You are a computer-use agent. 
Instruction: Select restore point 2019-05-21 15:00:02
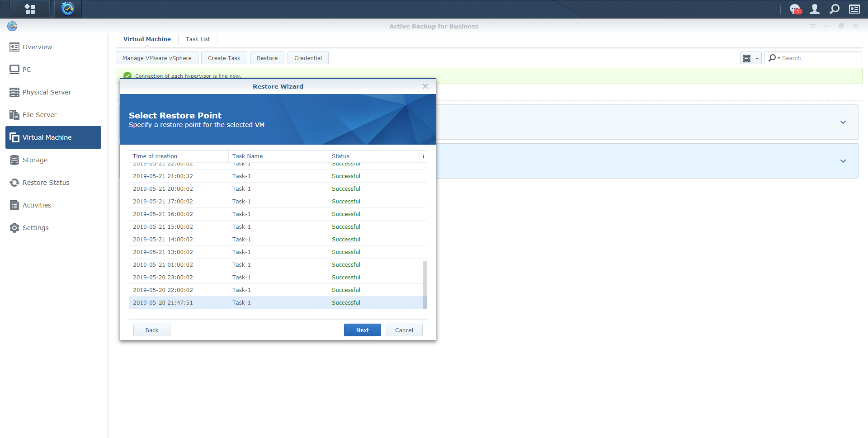click(x=278, y=227)
